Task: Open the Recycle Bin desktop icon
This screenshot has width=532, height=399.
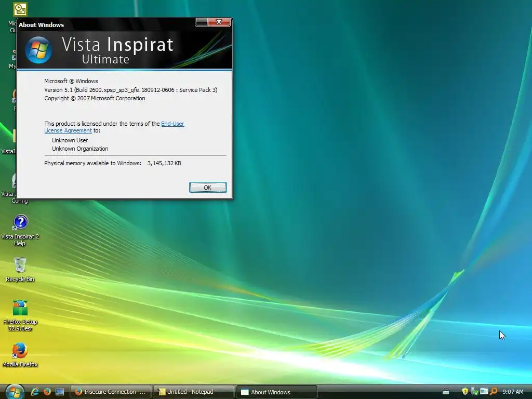Action: click(x=20, y=270)
